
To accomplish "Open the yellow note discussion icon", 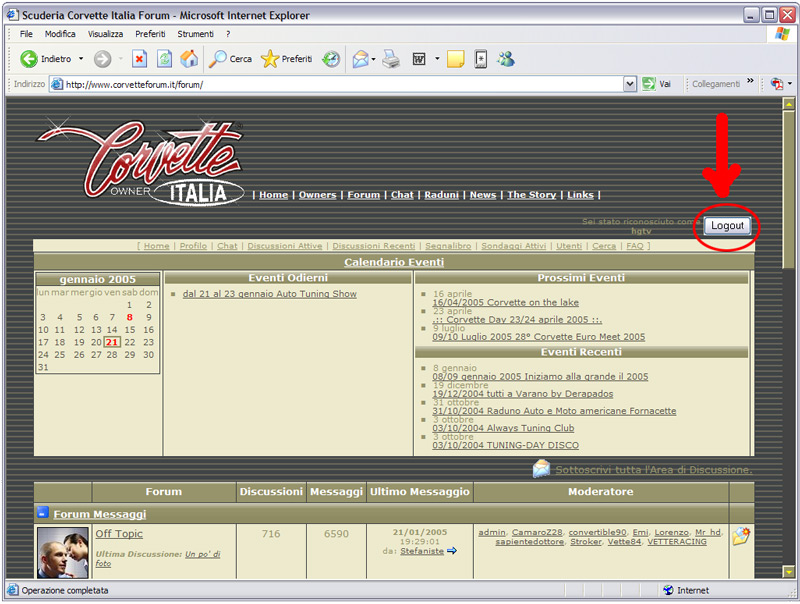I will pos(456,59).
